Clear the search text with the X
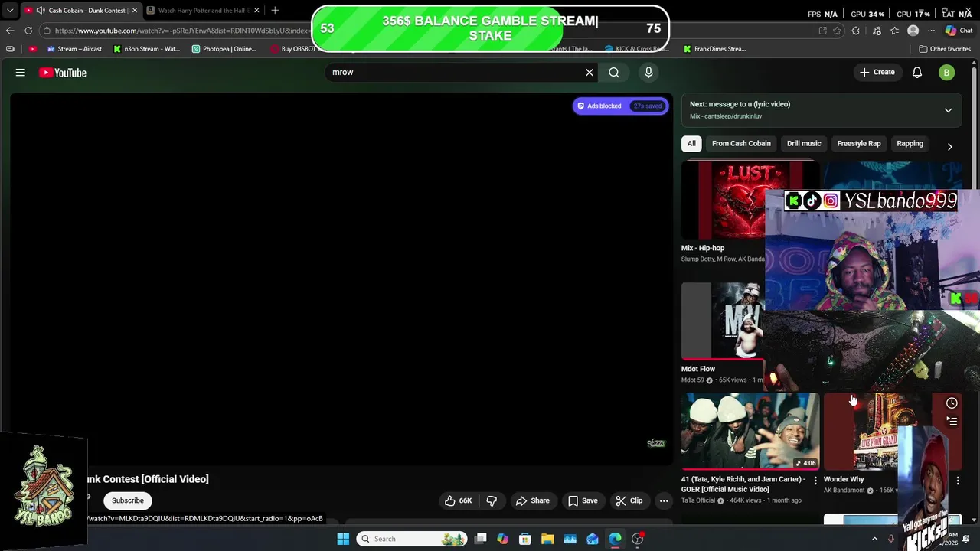This screenshot has width=980, height=551. click(590, 72)
